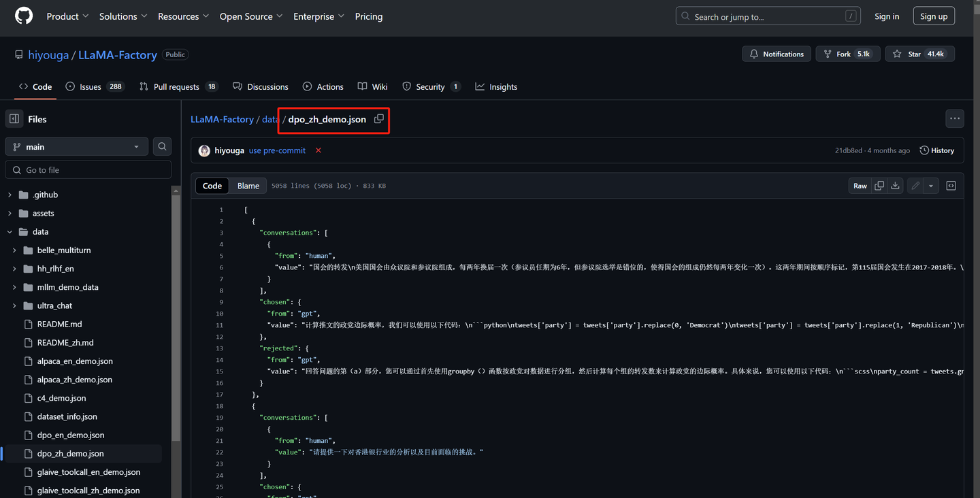
Task: Open README.md in file tree
Action: (59, 324)
